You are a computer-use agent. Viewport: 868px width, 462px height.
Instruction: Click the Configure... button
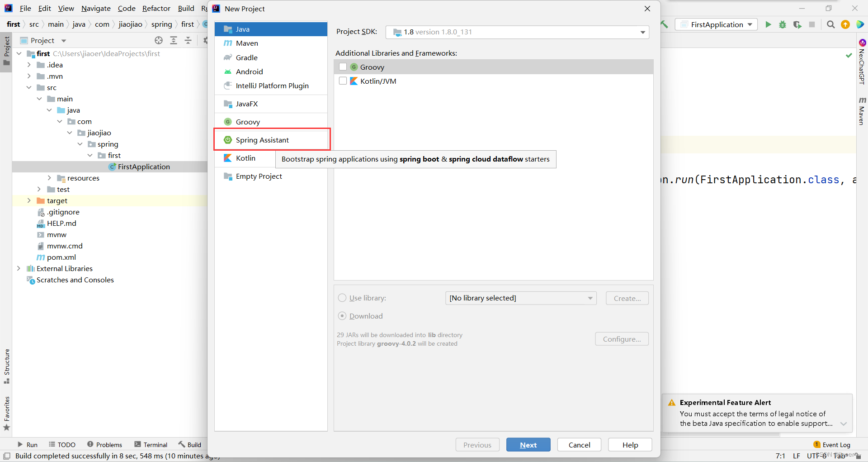pyautogui.click(x=622, y=339)
